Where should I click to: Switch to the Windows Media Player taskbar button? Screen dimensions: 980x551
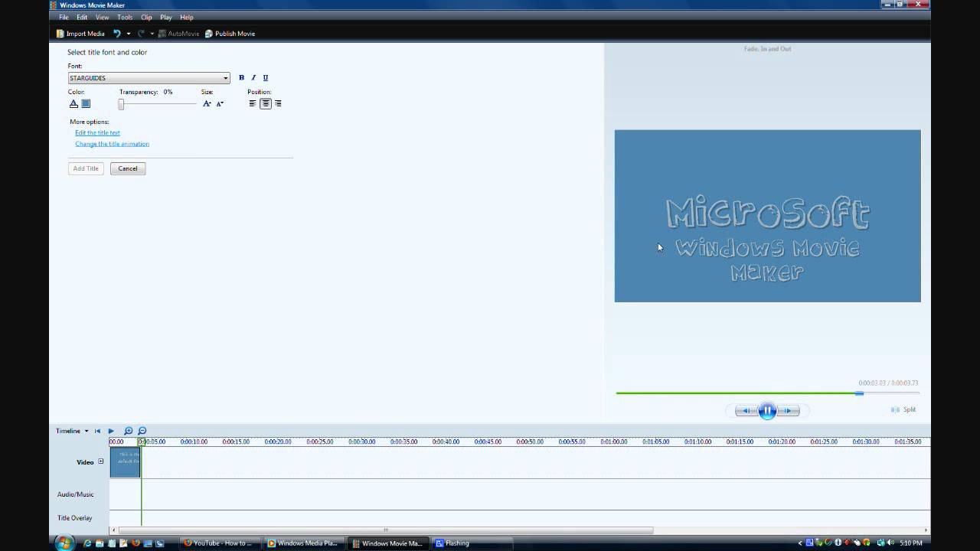click(x=304, y=543)
